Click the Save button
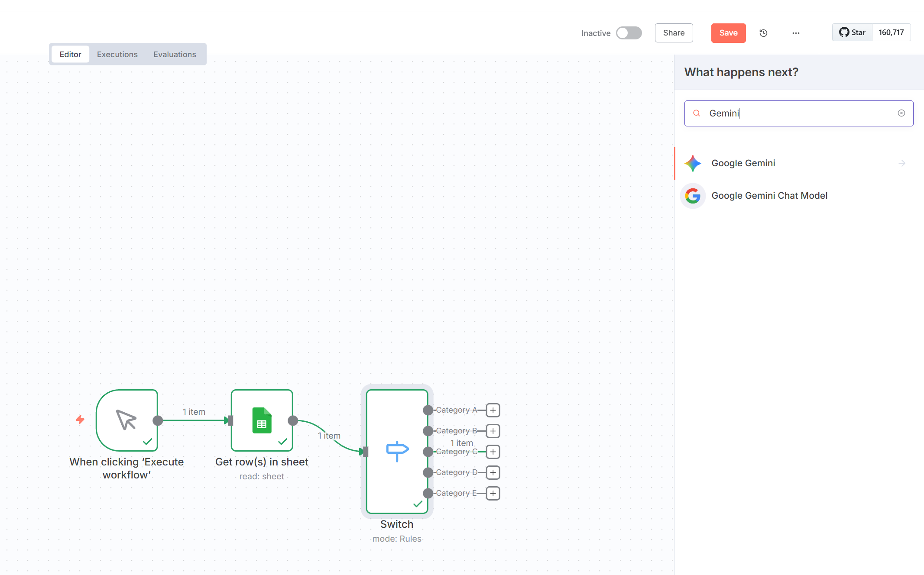924x575 pixels. pyautogui.click(x=728, y=33)
